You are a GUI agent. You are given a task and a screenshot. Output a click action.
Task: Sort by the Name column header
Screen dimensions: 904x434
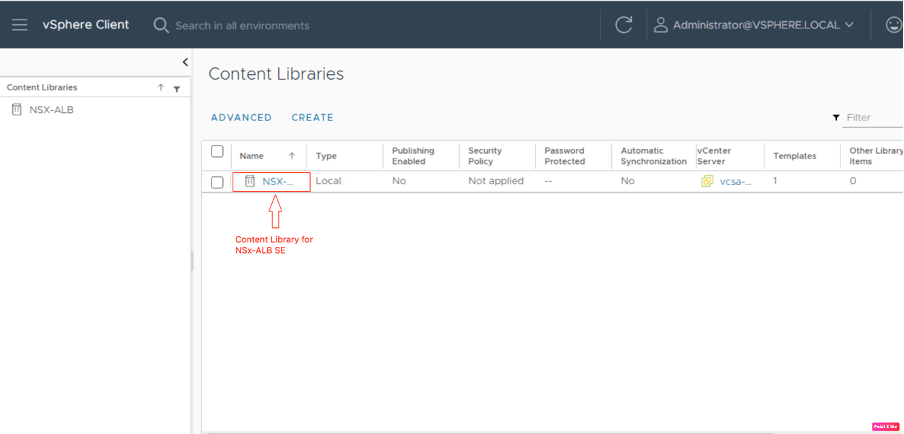(x=252, y=156)
